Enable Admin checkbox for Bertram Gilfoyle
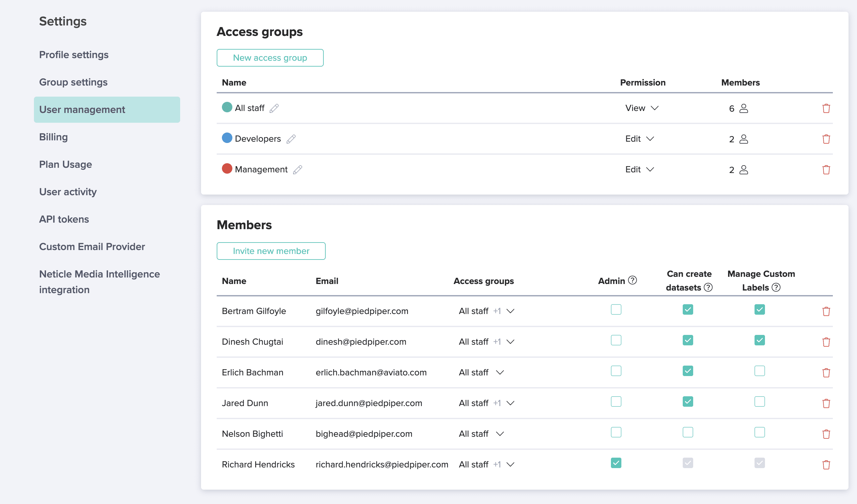Image resolution: width=857 pixels, height=504 pixels. (616, 310)
